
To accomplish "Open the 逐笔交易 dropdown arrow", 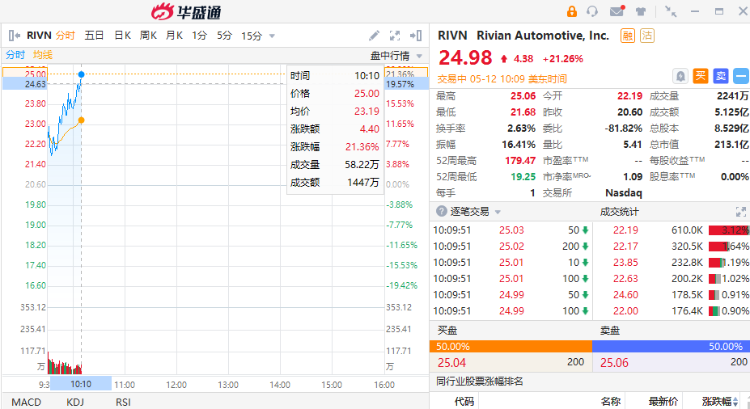I will pos(498,212).
